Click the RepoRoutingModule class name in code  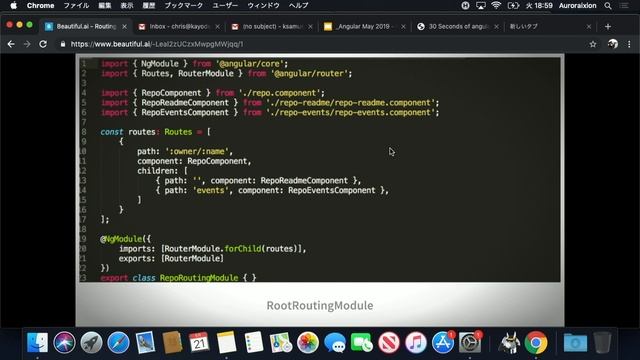pos(199,278)
